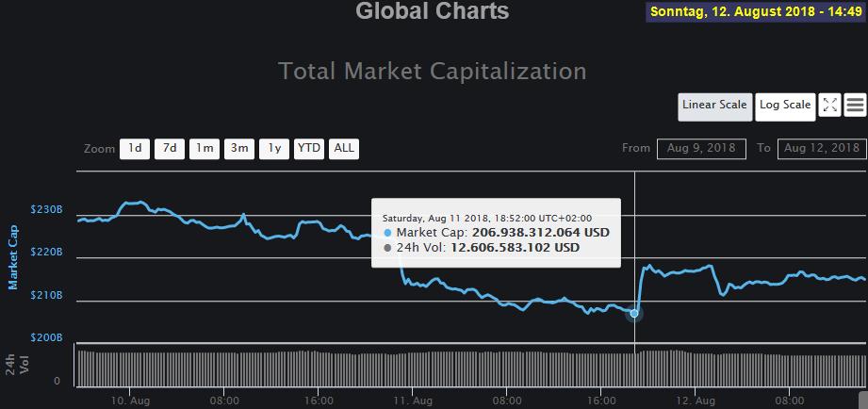Click the Total Market Capitalization title
This screenshot has width=868, height=409.
(x=433, y=71)
